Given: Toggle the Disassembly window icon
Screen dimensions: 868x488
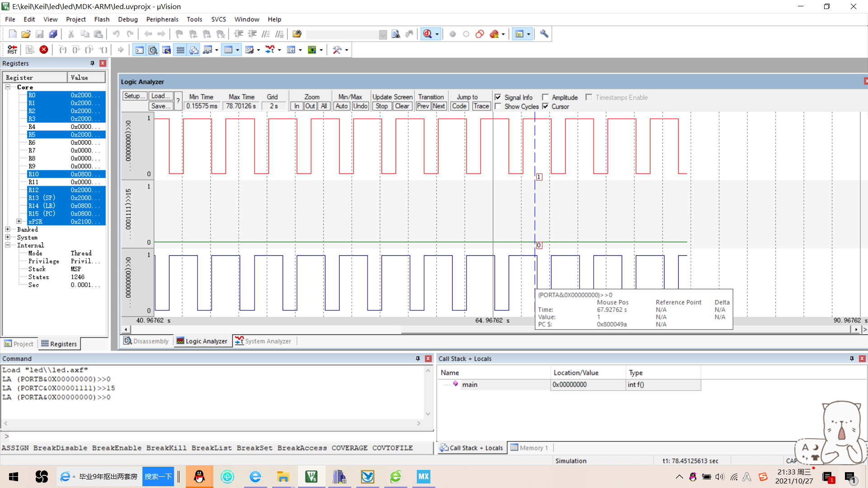Looking at the screenshot, I should (153, 50).
